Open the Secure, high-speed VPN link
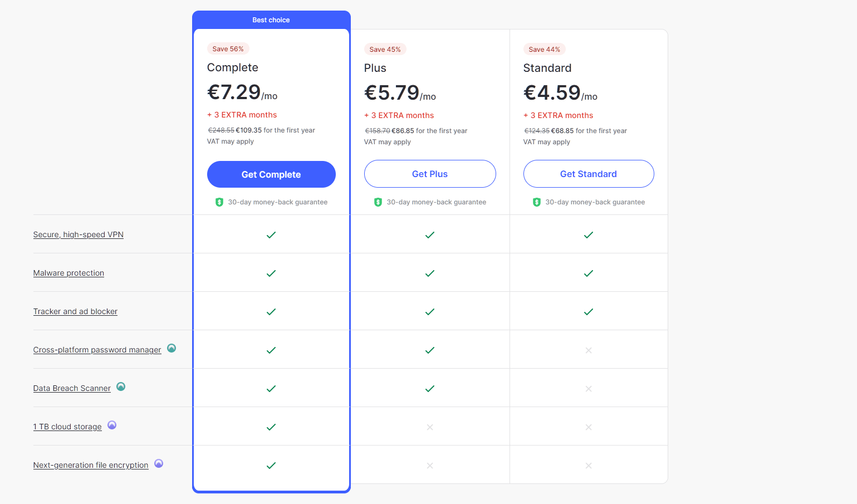This screenshot has width=857, height=504. pos(79,234)
